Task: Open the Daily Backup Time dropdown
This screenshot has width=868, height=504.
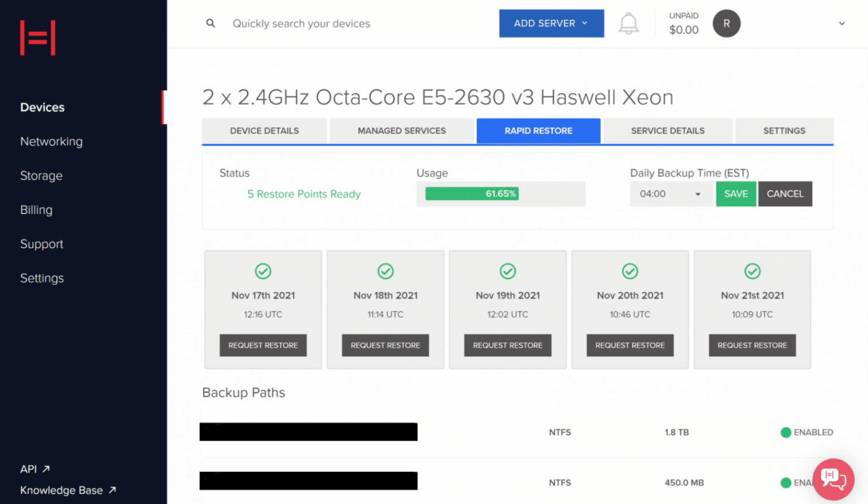Action: pos(670,194)
